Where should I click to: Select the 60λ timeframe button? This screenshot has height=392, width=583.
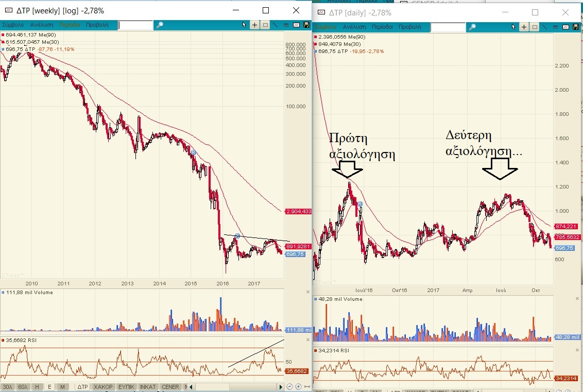click(x=23, y=386)
